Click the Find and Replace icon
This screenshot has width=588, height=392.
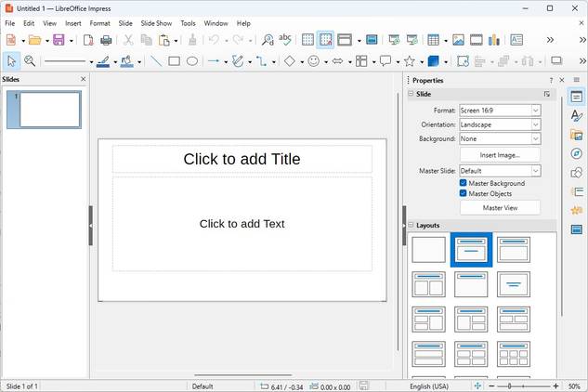point(268,40)
